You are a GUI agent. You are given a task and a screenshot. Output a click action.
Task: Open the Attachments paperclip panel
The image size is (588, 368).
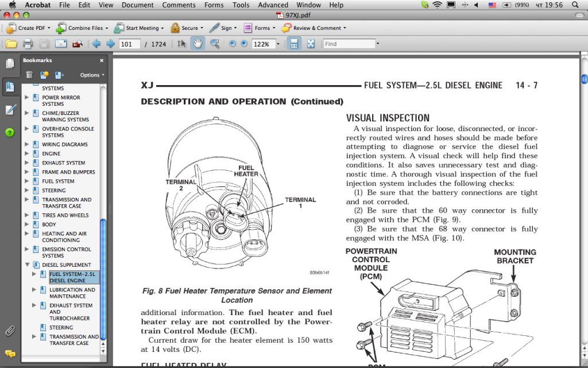(x=10, y=331)
